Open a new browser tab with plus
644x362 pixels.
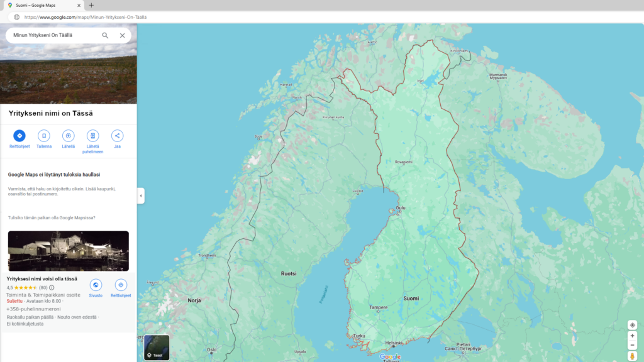click(x=91, y=5)
